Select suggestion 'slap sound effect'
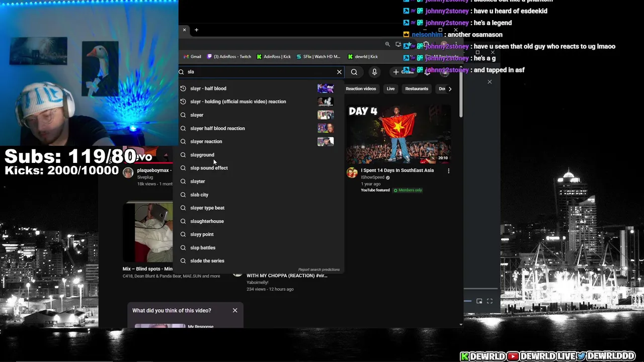 [259, 168]
